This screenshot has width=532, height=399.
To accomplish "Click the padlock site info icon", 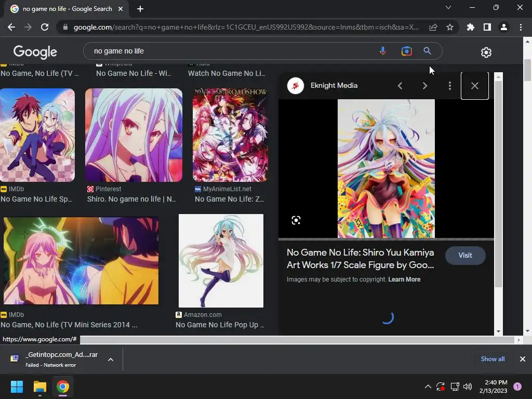I will 65,27.
